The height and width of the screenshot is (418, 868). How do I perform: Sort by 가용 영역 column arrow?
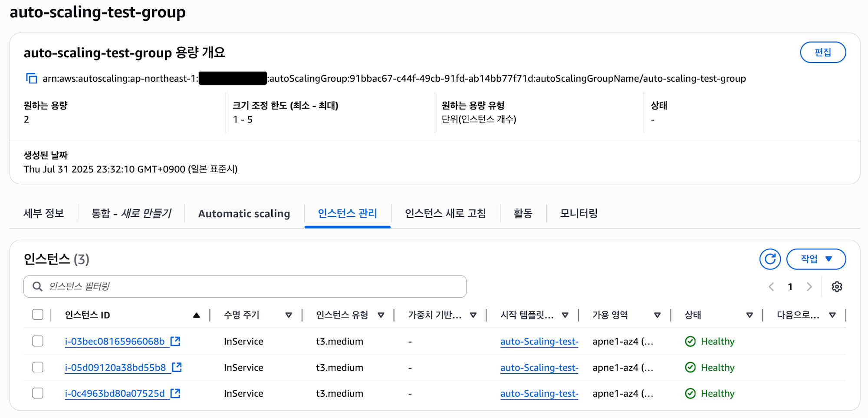(658, 315)
